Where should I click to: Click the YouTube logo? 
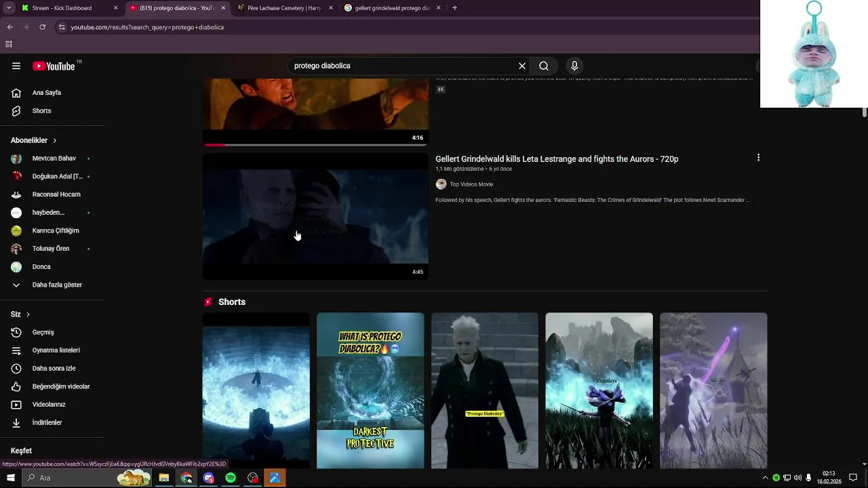coord(54,66)
